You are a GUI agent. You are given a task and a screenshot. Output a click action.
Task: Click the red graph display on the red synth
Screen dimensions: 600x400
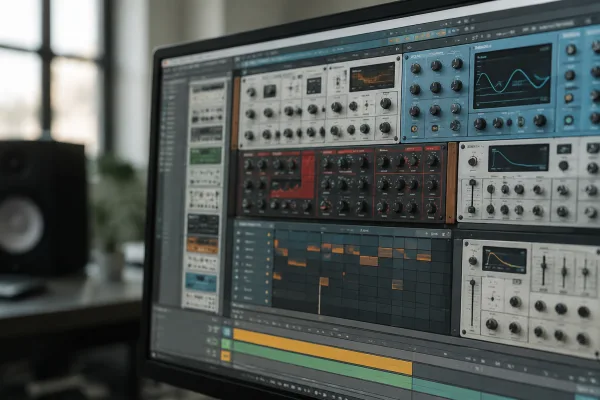point(293,176)
